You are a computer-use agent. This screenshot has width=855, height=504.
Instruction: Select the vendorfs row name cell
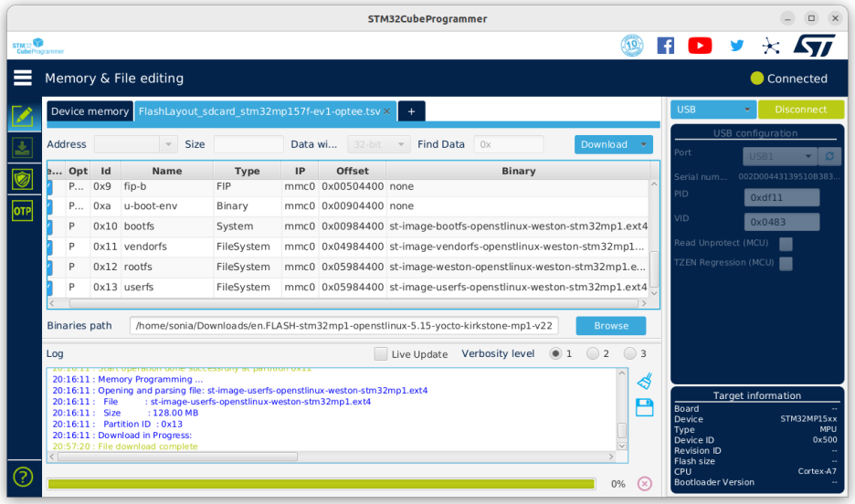(167, 247)
